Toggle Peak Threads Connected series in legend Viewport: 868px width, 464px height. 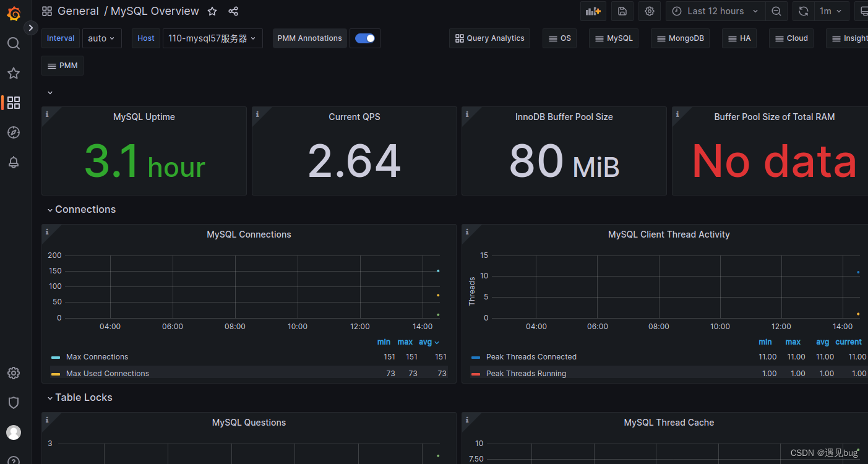531,357
